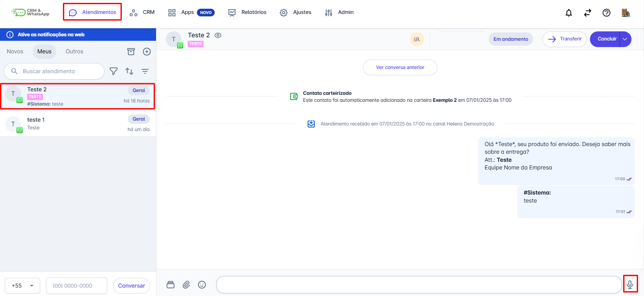This screenshot has height=296, width=644.
Task: Click Ver conversa anterior button
Action: (x=400, y=67)
